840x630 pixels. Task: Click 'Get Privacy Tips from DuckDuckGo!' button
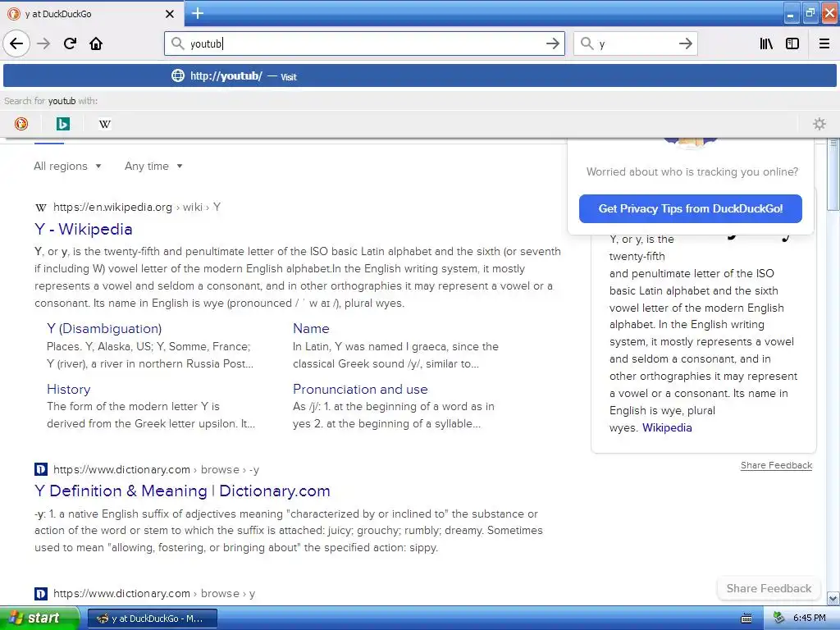pyautogui.click(x=691, y=208)
